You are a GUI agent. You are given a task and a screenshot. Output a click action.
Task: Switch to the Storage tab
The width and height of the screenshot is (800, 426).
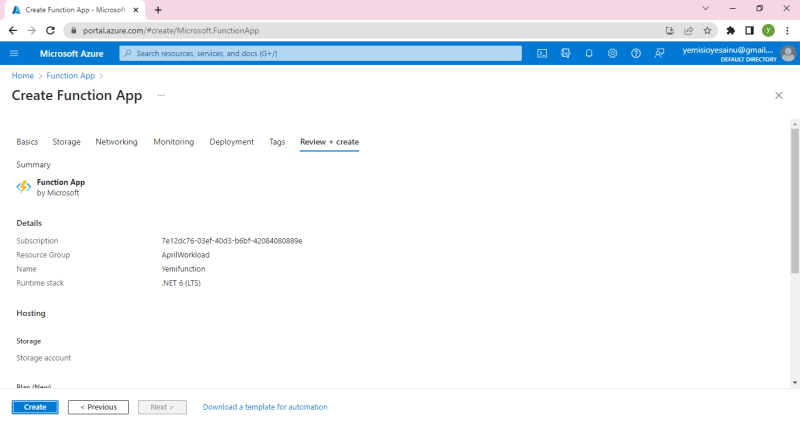[x=66, y=142]
